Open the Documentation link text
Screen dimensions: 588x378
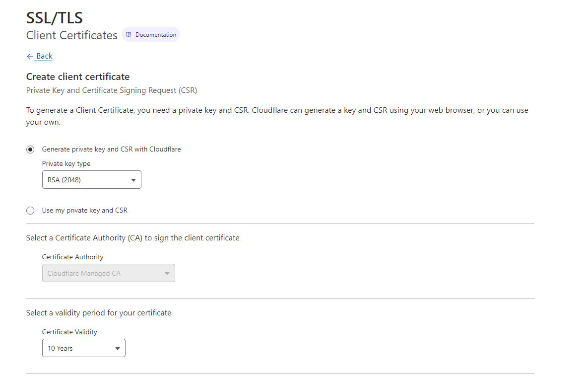[x=155, y=35]
